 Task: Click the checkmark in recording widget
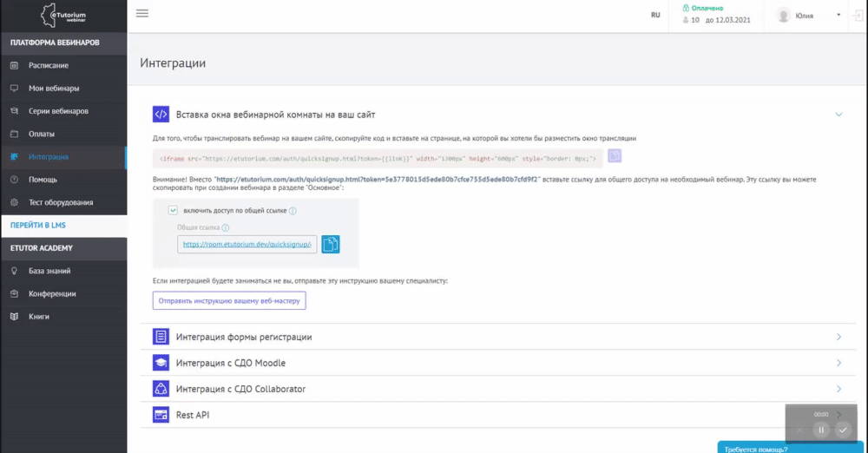click(842, 430)
